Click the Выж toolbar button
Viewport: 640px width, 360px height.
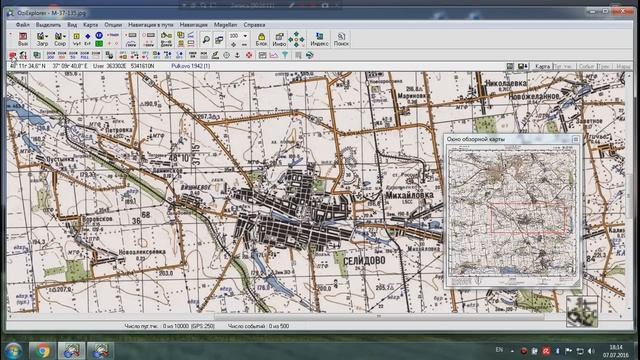(23, 39)
